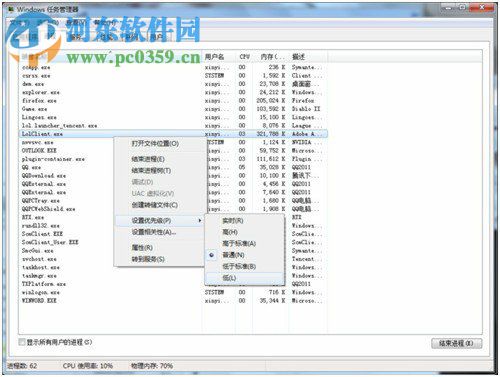Screen dimensions: 500x377
Task: Click 进程数: 62 in status bar
Action: coord(22,366)
